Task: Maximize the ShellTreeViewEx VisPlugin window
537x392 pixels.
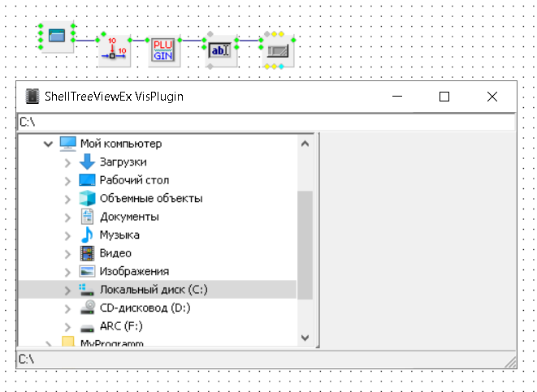Action: [x=444, y=97]
